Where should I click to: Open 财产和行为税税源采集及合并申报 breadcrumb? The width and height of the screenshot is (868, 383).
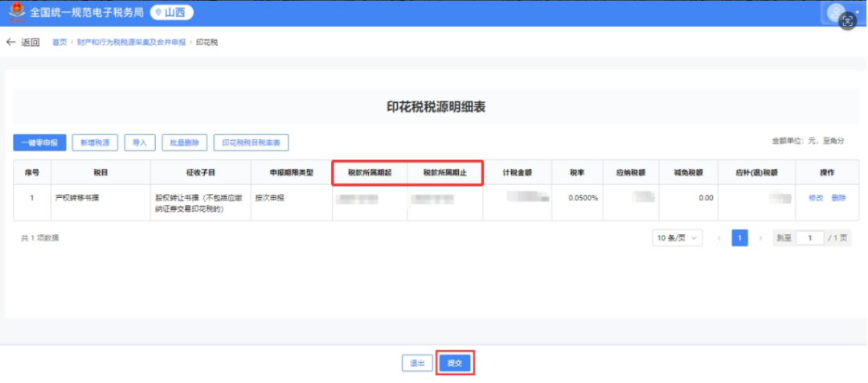[x=131, y=42]
